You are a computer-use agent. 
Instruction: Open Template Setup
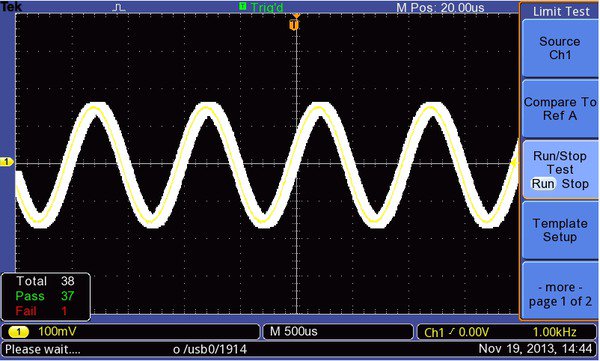559,230
